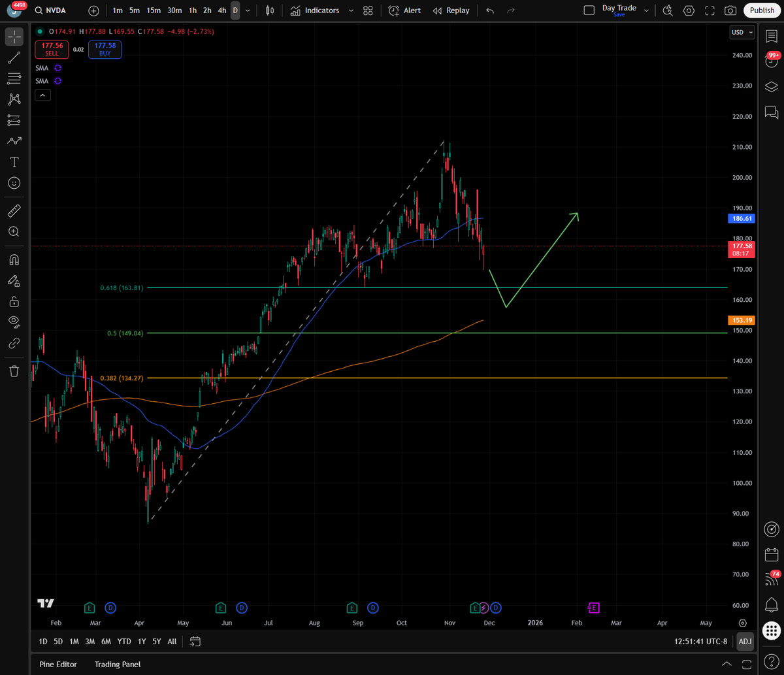Switch to the 1Y range tab
Viewport: 784px width, 675px height.
[x=141, y=641]
